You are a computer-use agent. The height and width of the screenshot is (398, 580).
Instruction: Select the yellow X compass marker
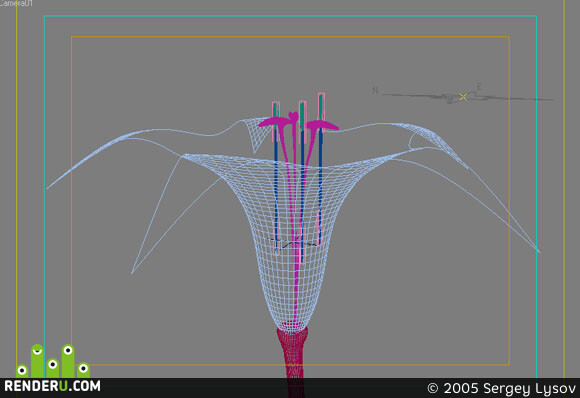click(x=463, y=97)
